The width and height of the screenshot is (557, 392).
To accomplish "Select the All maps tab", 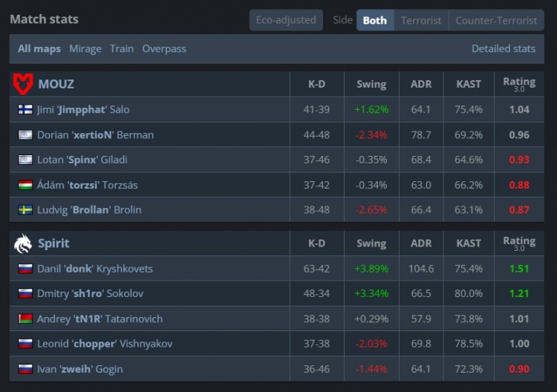I will [39, 49].
